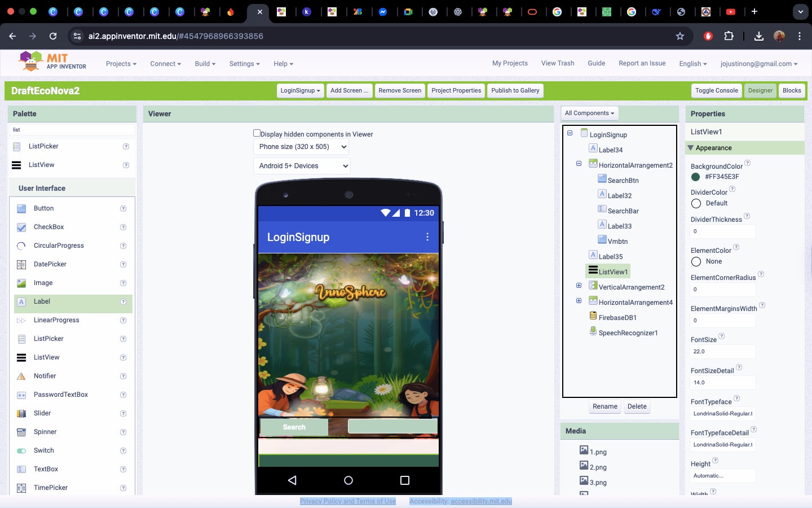Click the FirebaseDB1 database icon
This screenshot has width=812, height=508.
point(593,316)
